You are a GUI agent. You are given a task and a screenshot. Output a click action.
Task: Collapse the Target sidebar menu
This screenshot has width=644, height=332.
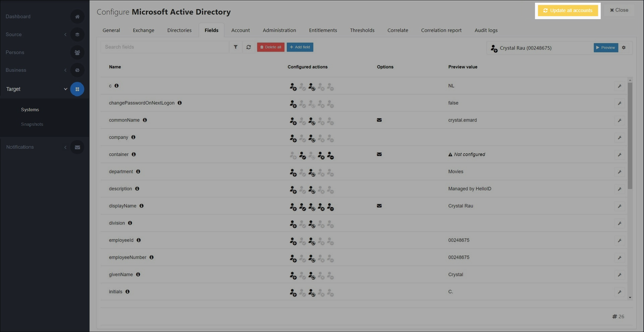tap(65, 89)
